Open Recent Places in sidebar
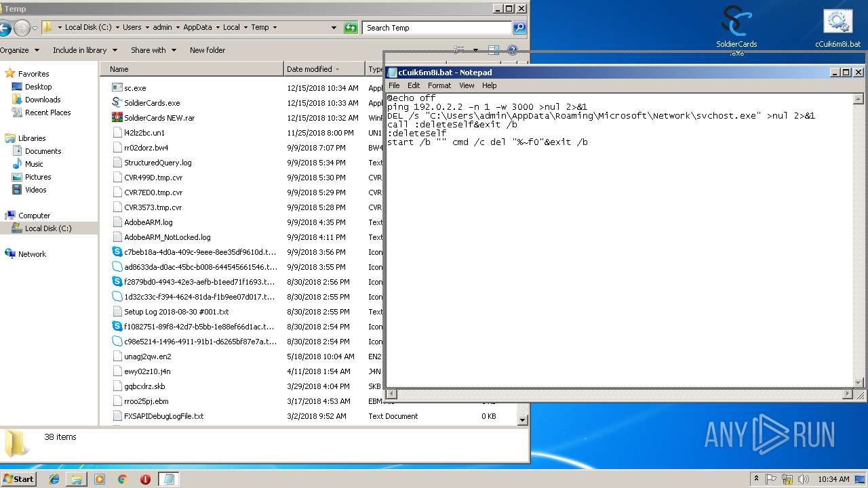The width and height of the screenshot is (868, 488). pyautogui.click(x=47, y=113)
